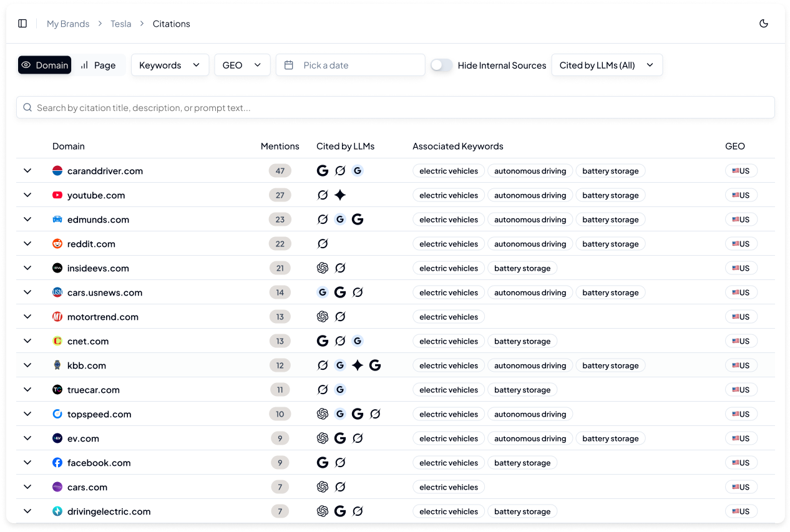Click the topspeed.com favicon
Screen dimensions: 790x532
[57, 414]
